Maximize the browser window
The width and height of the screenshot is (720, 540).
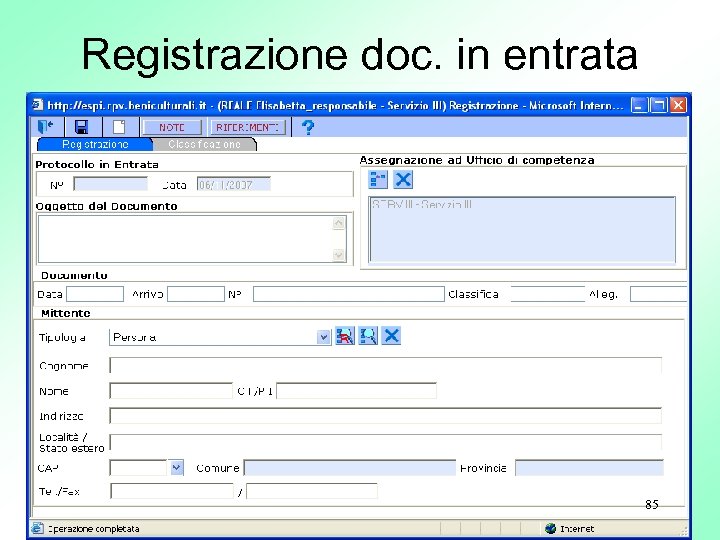[658, 105]
